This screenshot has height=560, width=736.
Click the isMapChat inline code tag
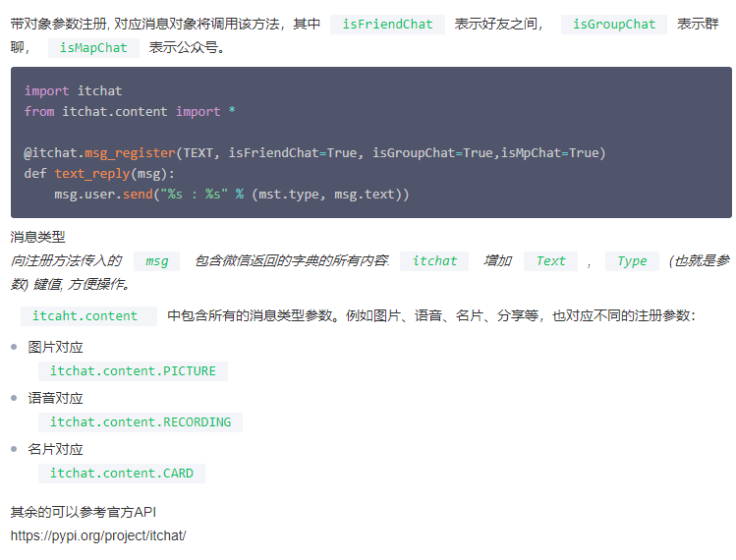pyautogui.click(x=93, y=47)
